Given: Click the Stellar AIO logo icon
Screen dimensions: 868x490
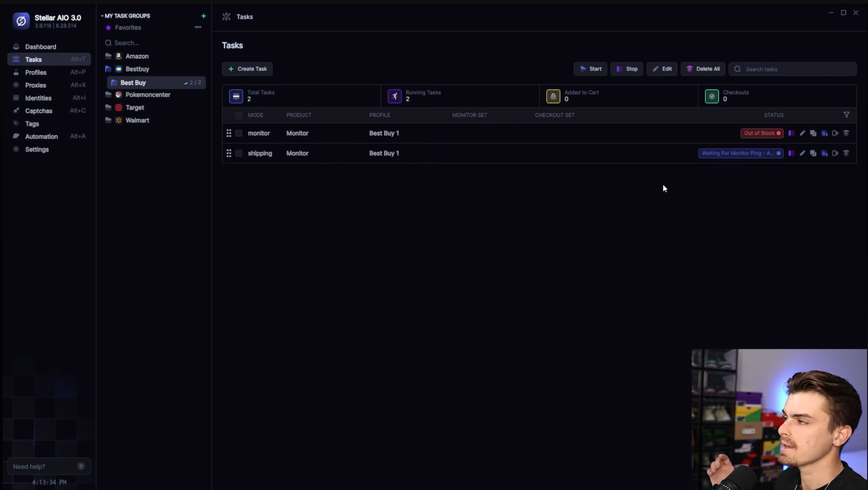Looking at the screenshot, I should (x=21, y=21).
